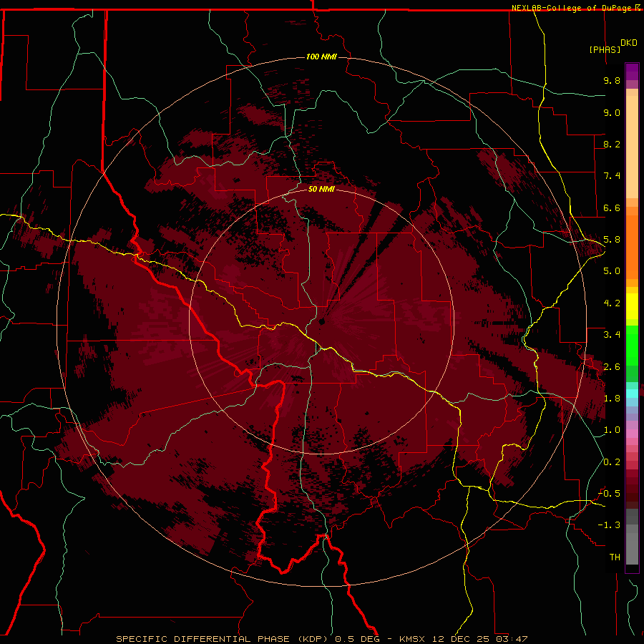Select the 100 NMI range ring label
This screenshot has height=644, width=644.
321,57
